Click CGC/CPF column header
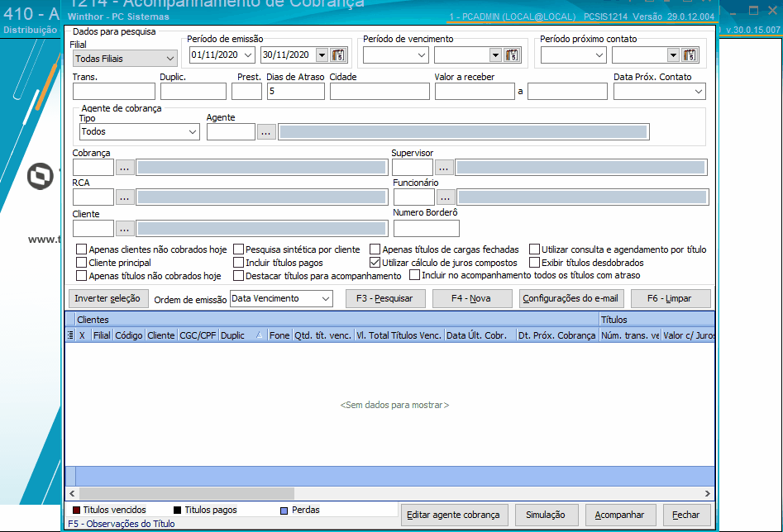 coord(198,335)
